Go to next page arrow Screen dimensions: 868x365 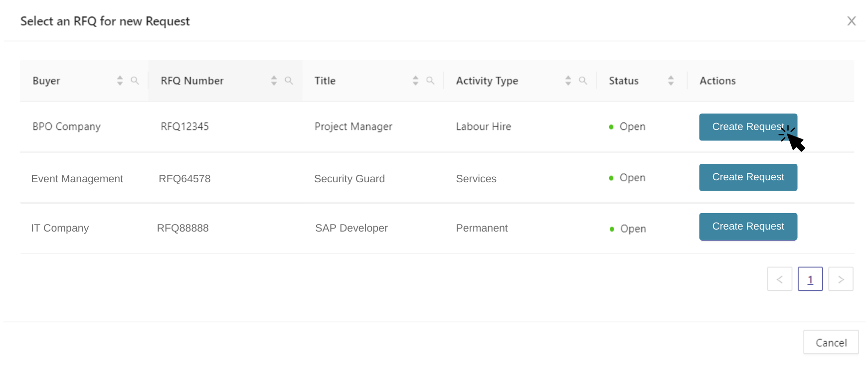[x=841, y=279]
